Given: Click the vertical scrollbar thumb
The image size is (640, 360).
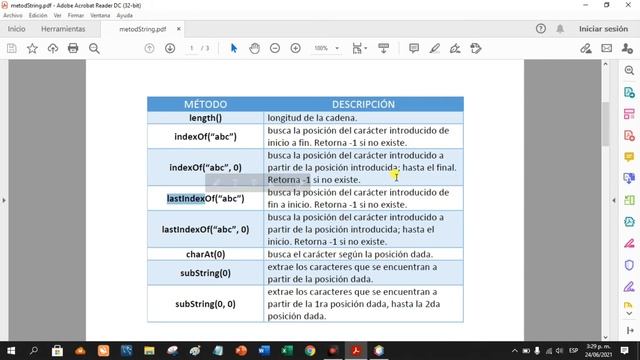Looking at the screenshot, I should [606, 124].
